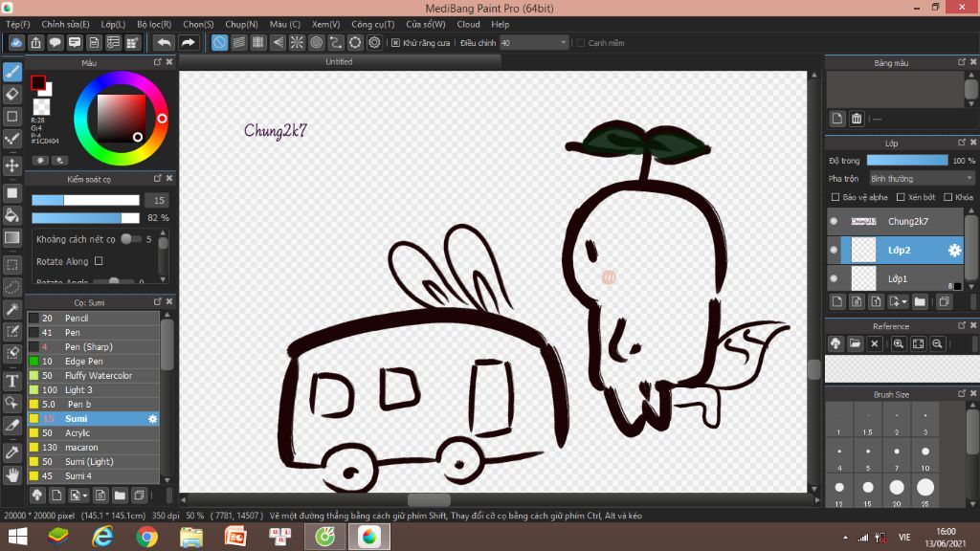Enable the radial snap
Image resolution: width=980 pixels, height=551 pixels.
point(297,42)
